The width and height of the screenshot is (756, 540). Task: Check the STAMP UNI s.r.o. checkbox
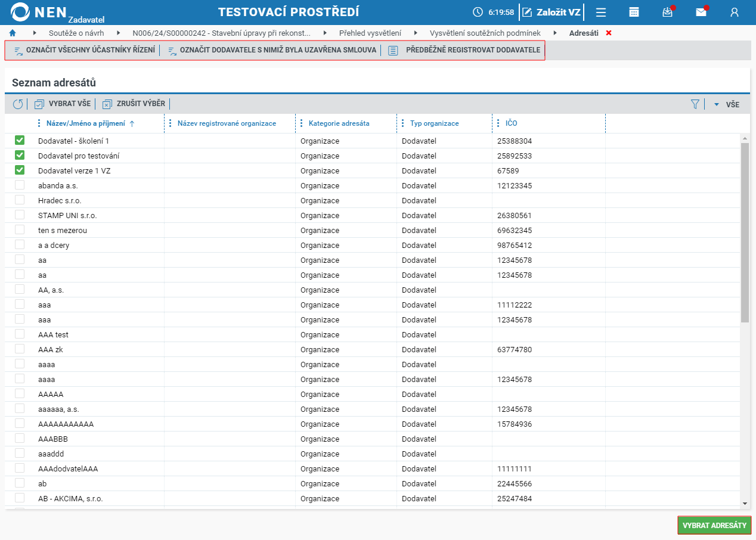[20, 215]
